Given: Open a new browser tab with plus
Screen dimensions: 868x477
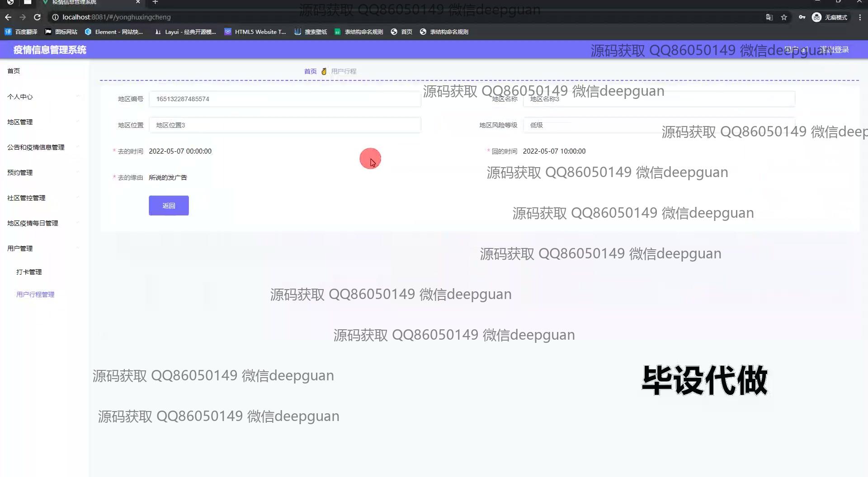Looking at the screenshot, I should click(x=155, y=2).
